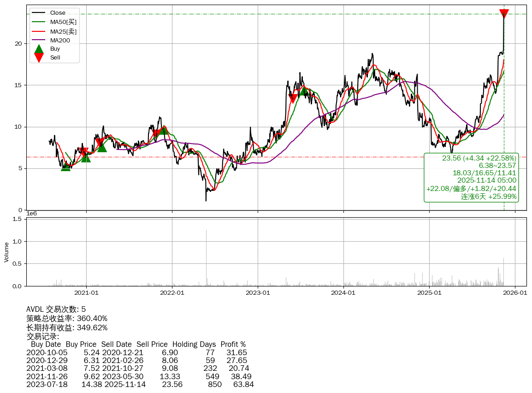Toggle the Close series legend entry
532x393 pixels.
click(x=58, y=13)
